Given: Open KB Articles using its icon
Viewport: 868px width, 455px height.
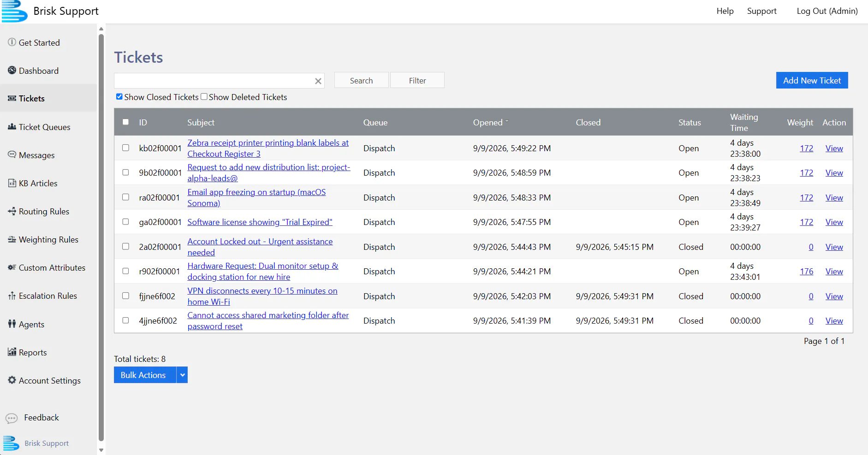Looking at the screenshot, I should click(x=12, y=183).
